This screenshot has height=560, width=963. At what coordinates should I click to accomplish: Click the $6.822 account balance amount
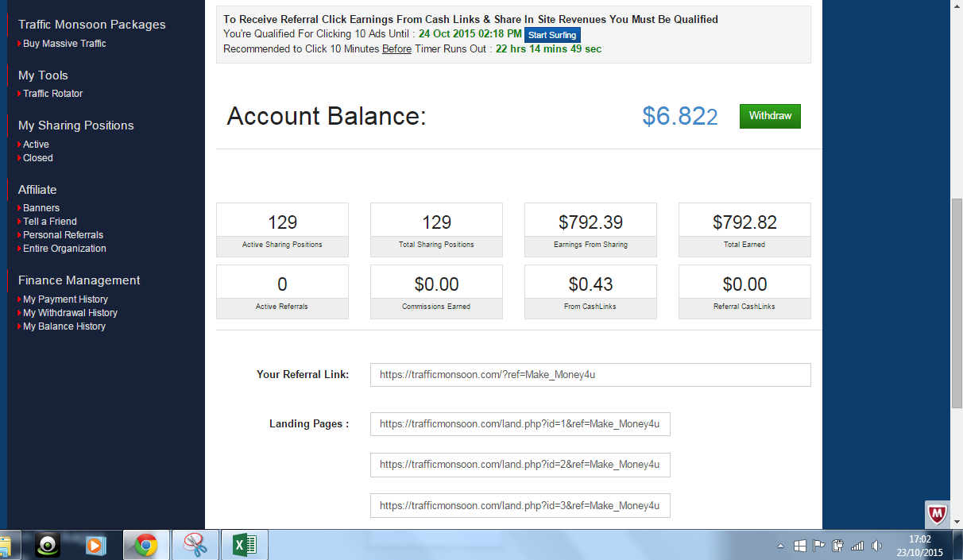pos(680,116)
